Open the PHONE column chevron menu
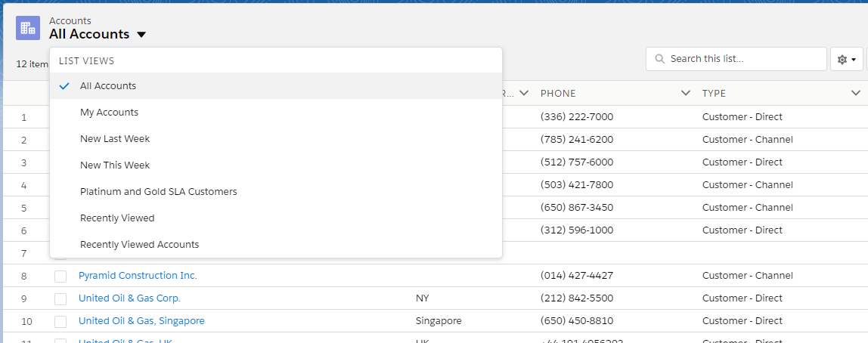Viewport: 868px width, 343px height. pyautogui.click(x=685, y=94)
